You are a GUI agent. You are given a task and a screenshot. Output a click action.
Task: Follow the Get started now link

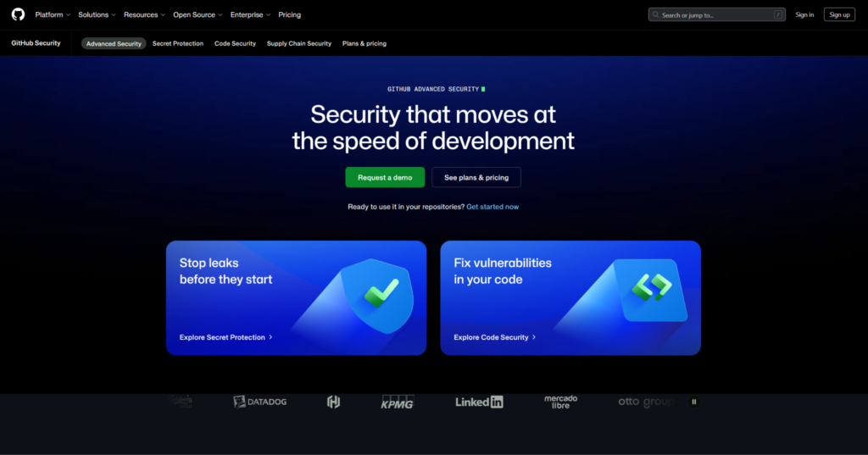[492, 207]
